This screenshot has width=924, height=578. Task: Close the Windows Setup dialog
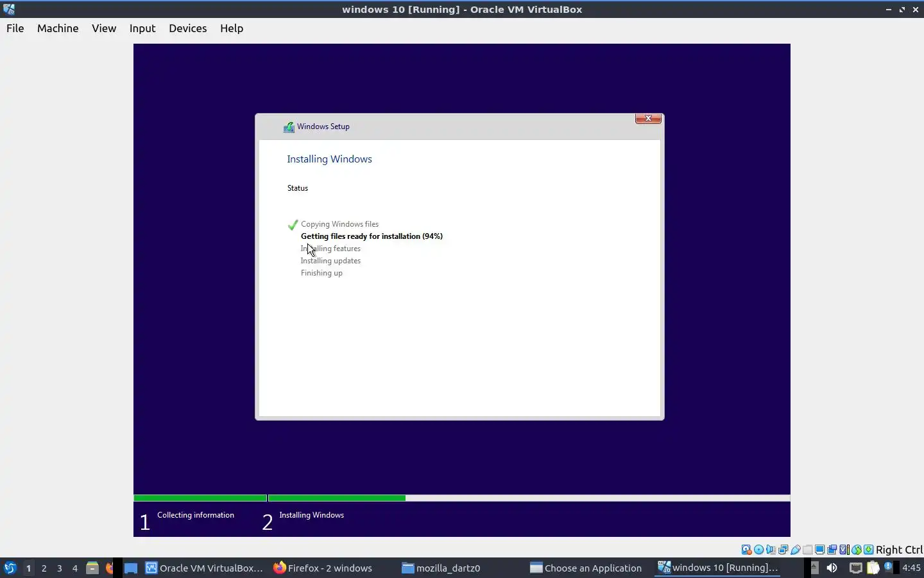coord(648,118)
